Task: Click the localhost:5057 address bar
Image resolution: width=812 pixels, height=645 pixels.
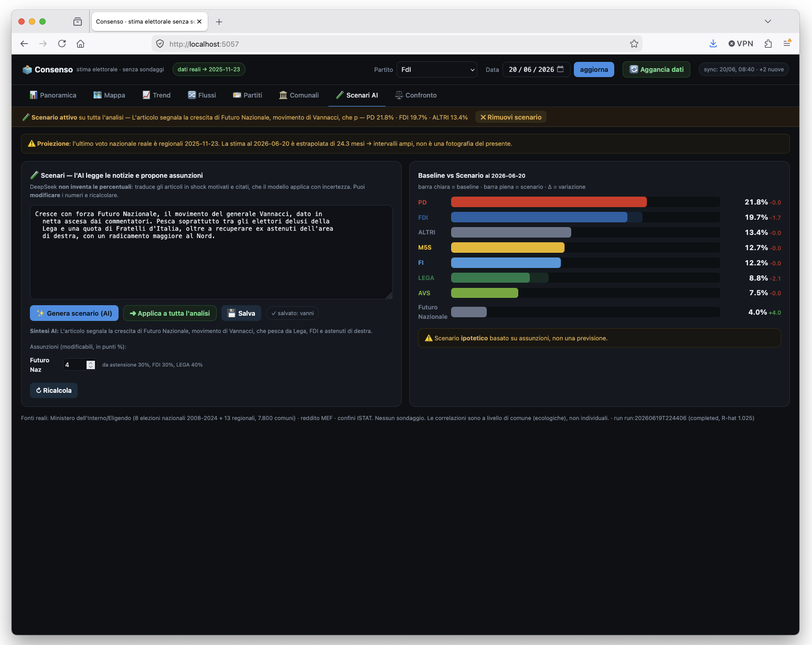Action: coord(396,44)
